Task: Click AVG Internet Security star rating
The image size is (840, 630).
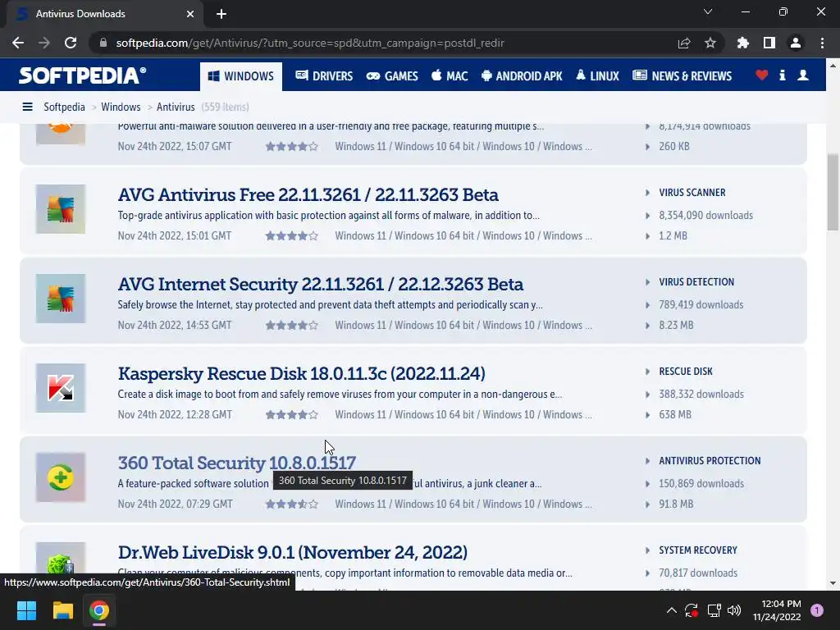Action: 292,325
